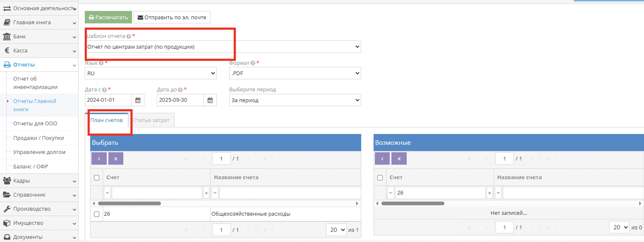644x242 pixels.
Task: Clear the 'Счет' filter containing 26
Action: tap(490, 193)
